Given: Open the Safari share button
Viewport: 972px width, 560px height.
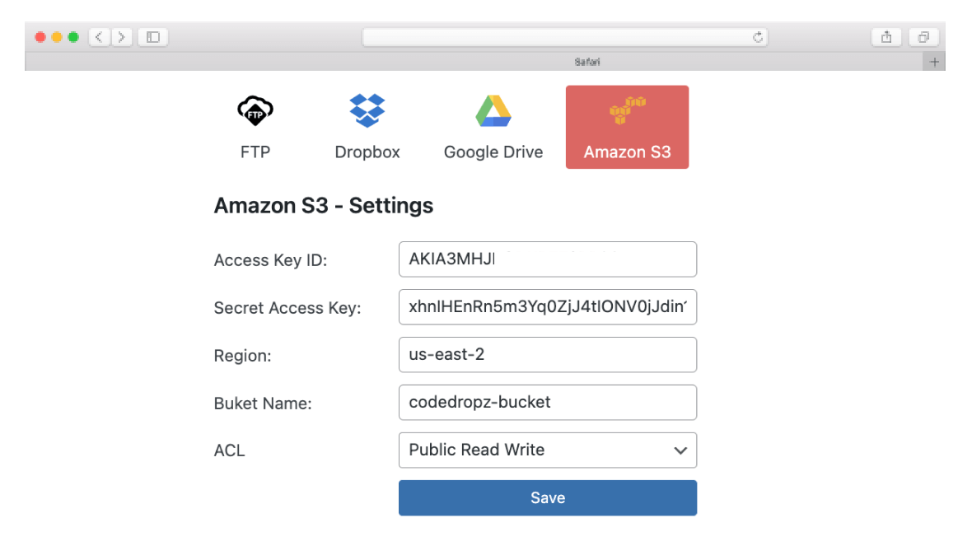Looking at the screenshot, I should tap(886, 37).
